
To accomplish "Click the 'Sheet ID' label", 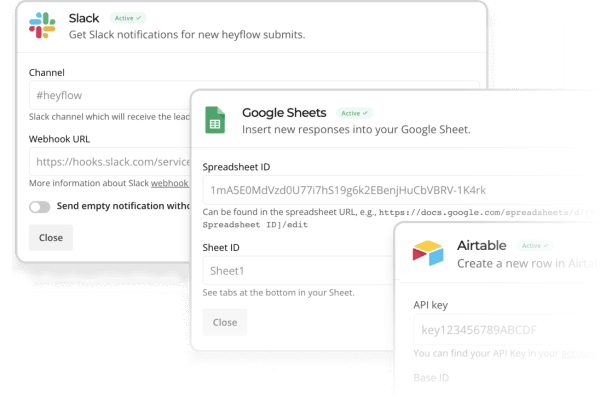I will click(221, 248).
